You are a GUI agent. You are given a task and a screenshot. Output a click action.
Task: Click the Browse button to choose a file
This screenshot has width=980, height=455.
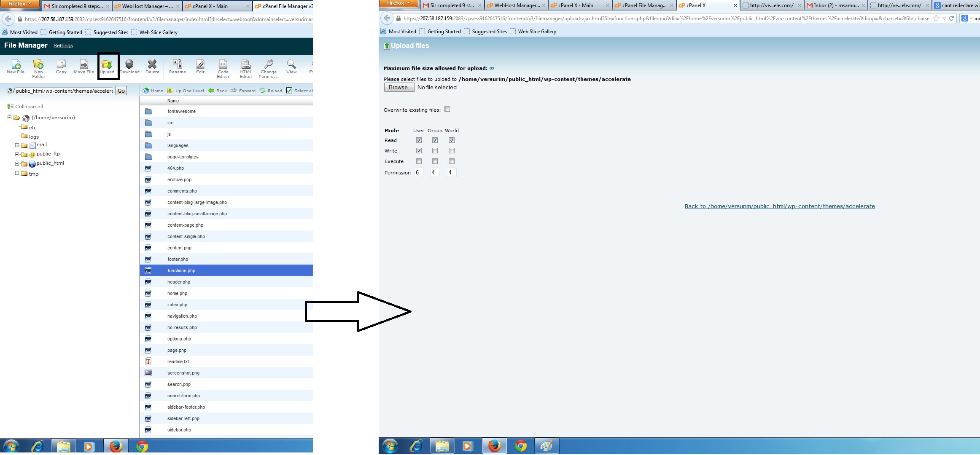tap(399, 87)
